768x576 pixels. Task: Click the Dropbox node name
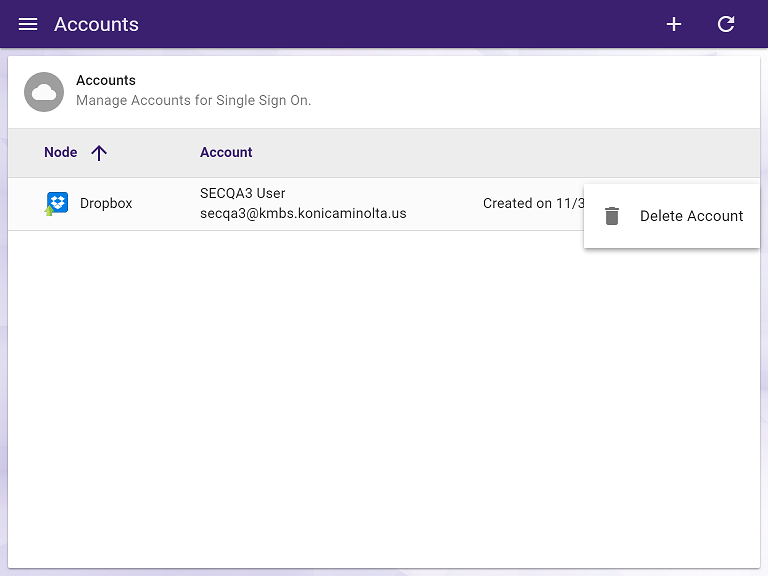coord(106,203)
